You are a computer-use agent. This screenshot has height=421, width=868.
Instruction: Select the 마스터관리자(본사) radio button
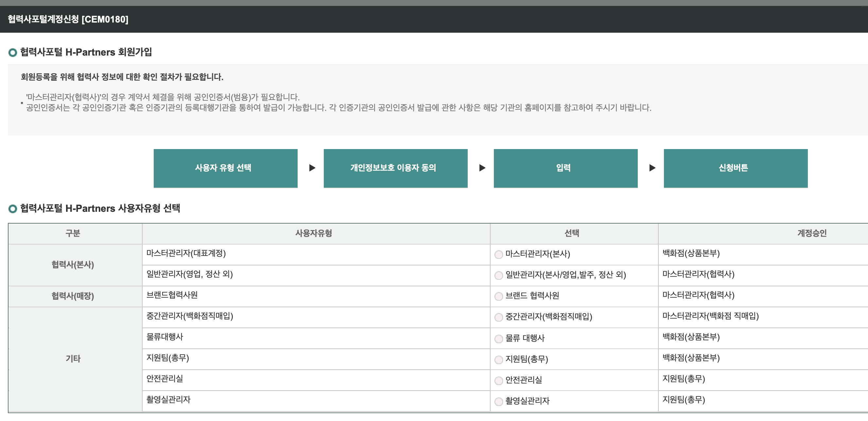(498, 255)
